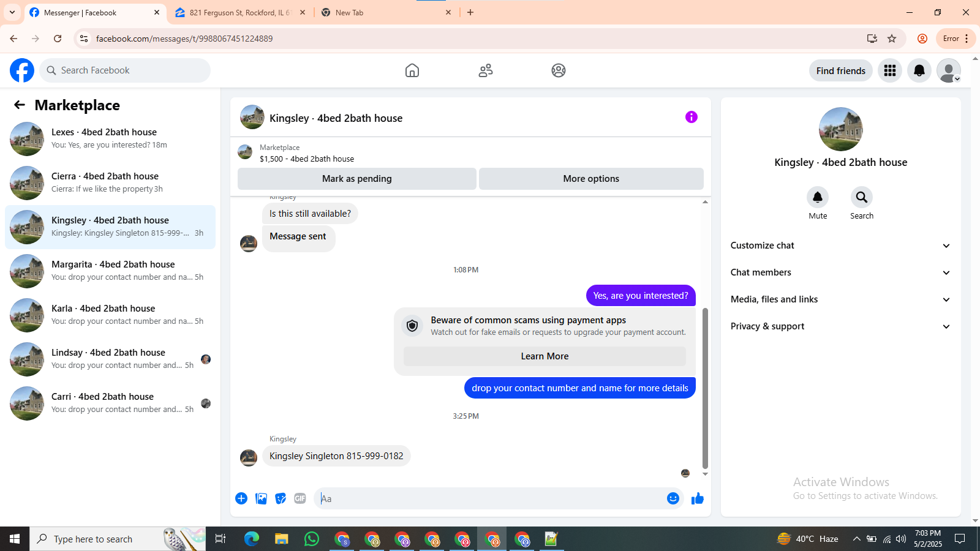Image resolution: width=980 pixels, height=551 pixels.
Task: Attach a photo file icon
Action: point(262,498)
